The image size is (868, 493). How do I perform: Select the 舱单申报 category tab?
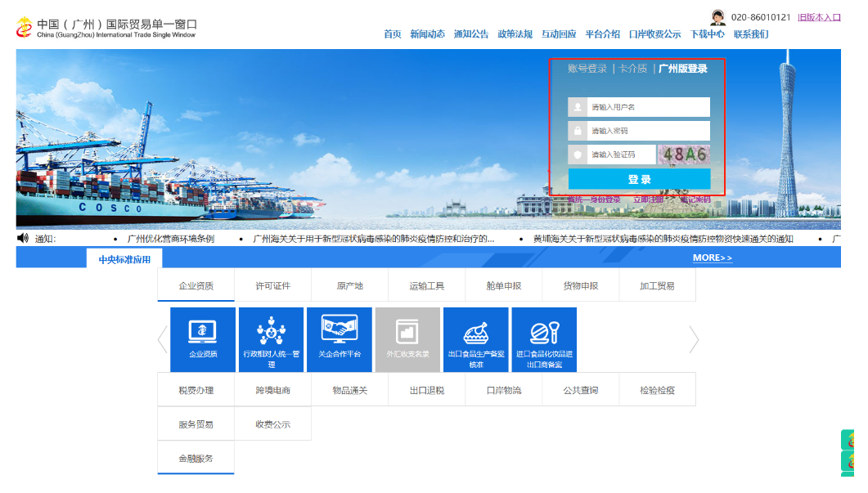[x=504, y=285]
